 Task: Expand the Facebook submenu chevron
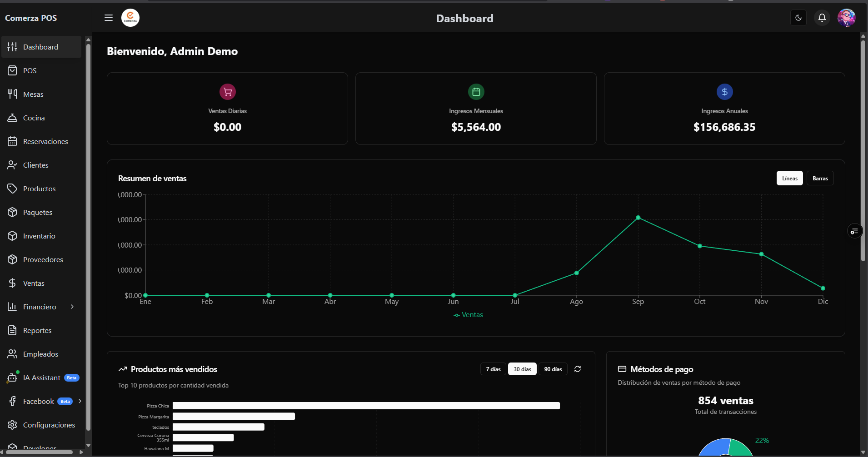(80, 401)
